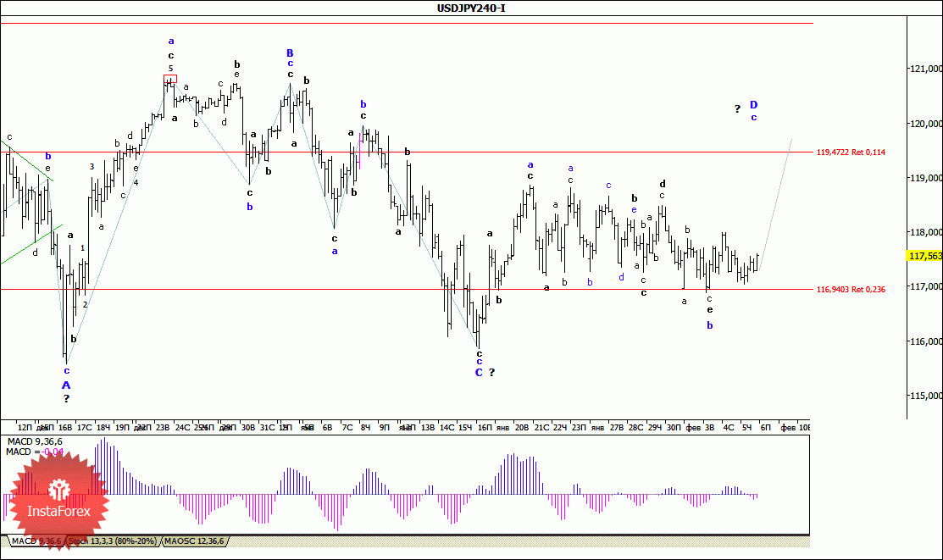Screen dimensions: 943x560
Task: Select the 116,9403 red retracement line
Action: click(x=407, y=290)
